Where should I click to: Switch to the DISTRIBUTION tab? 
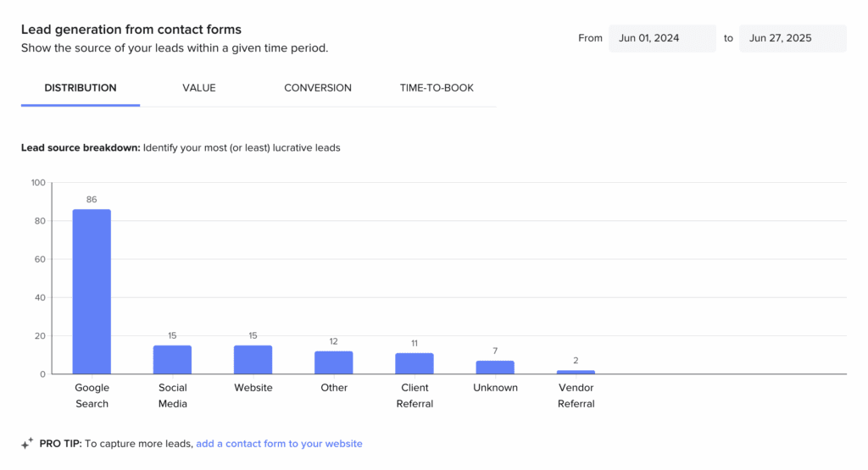(81, 88)
